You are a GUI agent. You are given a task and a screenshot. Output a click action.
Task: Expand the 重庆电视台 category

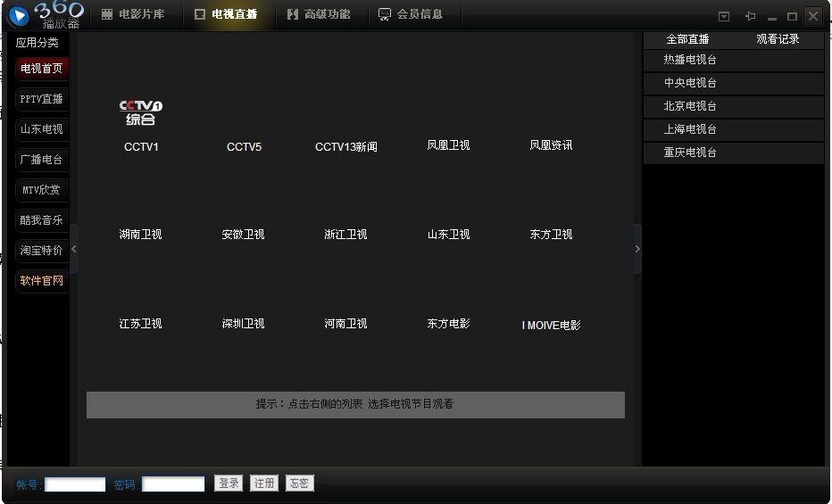pyautogui.click(x=733, y=153)
